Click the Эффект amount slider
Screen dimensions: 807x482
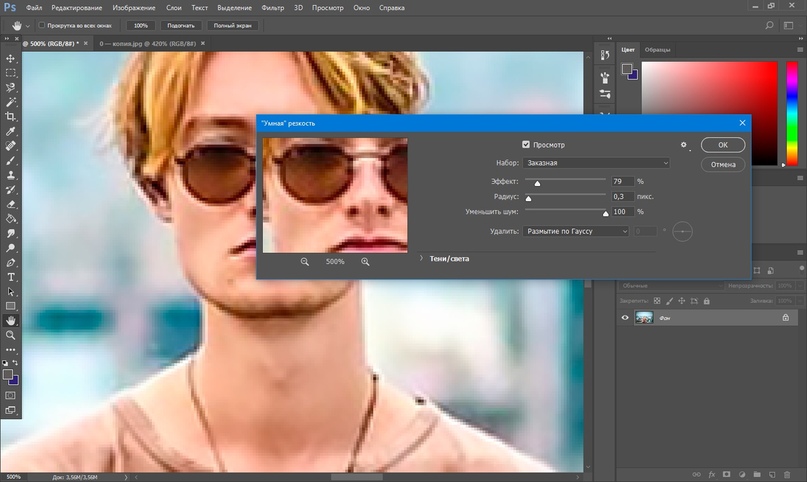click(x=565, y=181)
